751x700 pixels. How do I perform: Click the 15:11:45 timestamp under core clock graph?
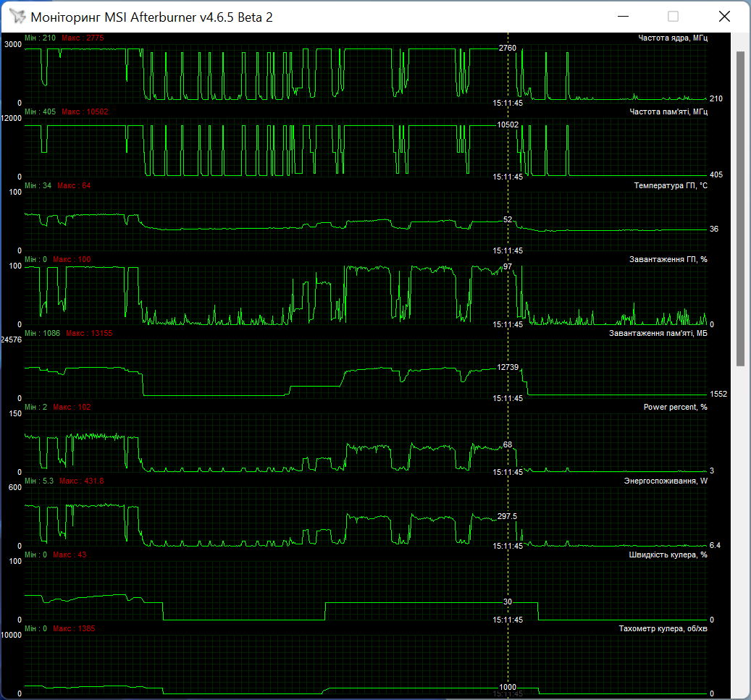click(x=508, y=103)
